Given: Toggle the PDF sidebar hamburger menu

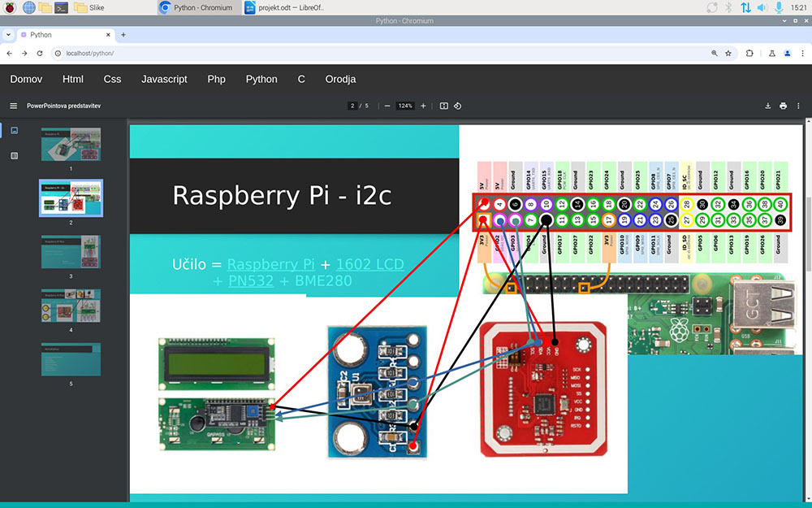Looking at the screenshot, I should [14, 106].
